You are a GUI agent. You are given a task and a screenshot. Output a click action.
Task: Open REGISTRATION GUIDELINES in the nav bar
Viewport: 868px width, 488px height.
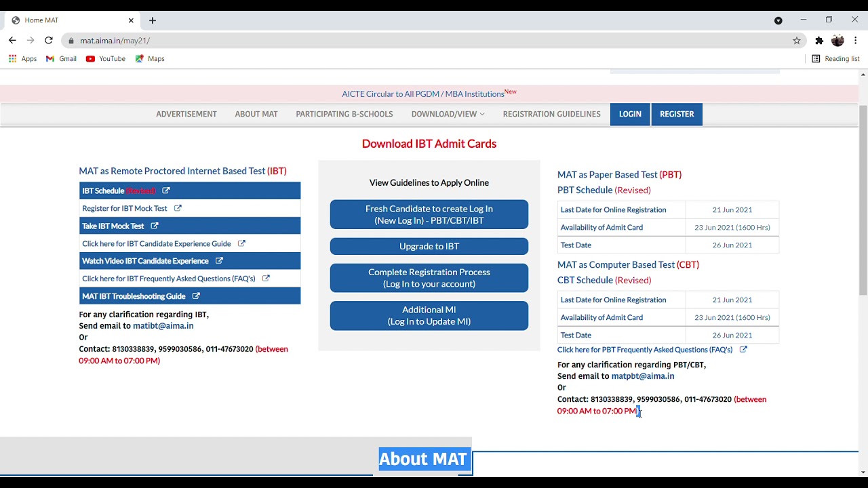(x=551, y=114)
